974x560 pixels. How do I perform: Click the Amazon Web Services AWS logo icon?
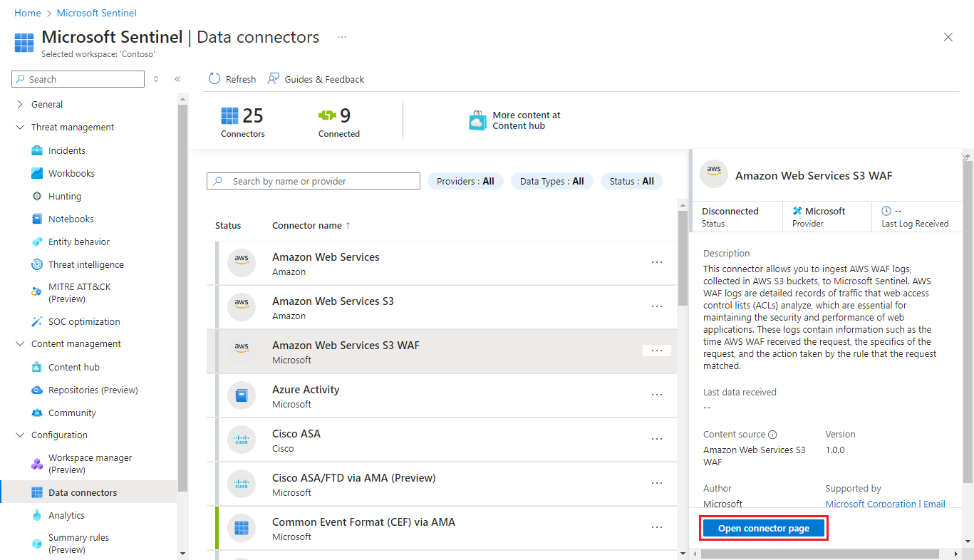[242, 263]
